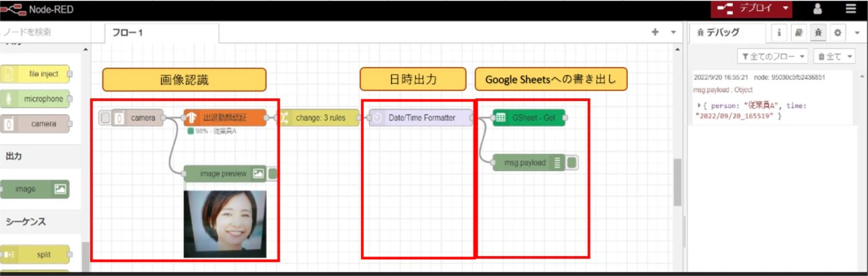Click debug timestamp 2022/9/20 16:55:21

pos(722,77)
